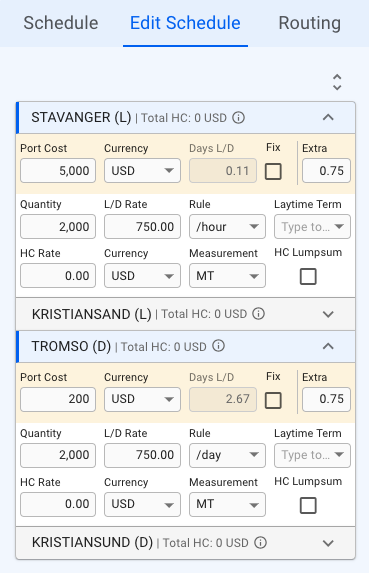Open the Tromso Measurement dropdown showing MT
The image size is (369, 573).
point(227,504)
